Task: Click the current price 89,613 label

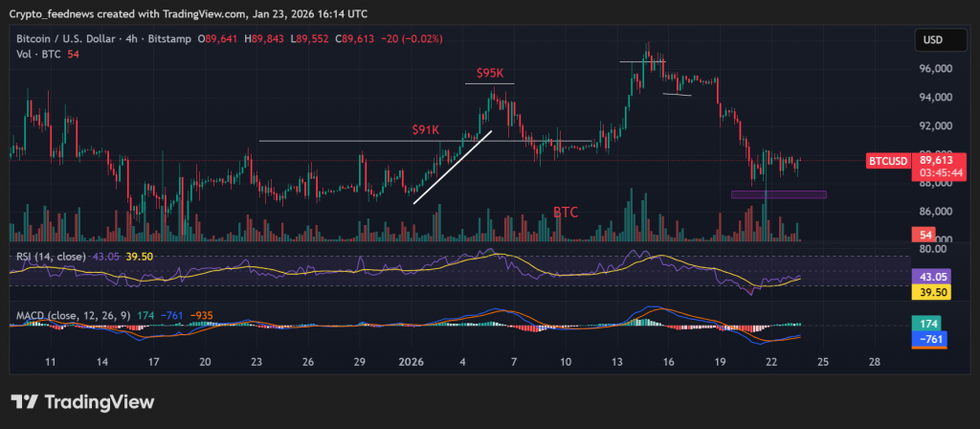Action: 935,160
